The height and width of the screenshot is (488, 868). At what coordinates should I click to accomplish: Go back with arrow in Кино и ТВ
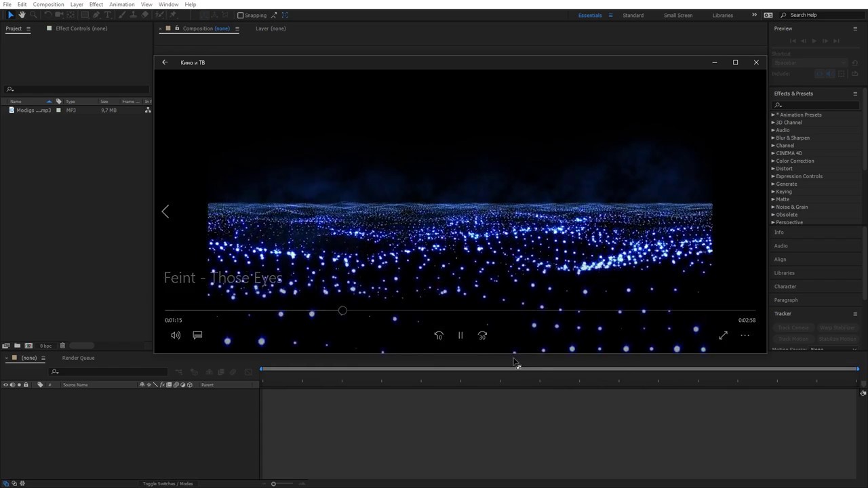165,62
